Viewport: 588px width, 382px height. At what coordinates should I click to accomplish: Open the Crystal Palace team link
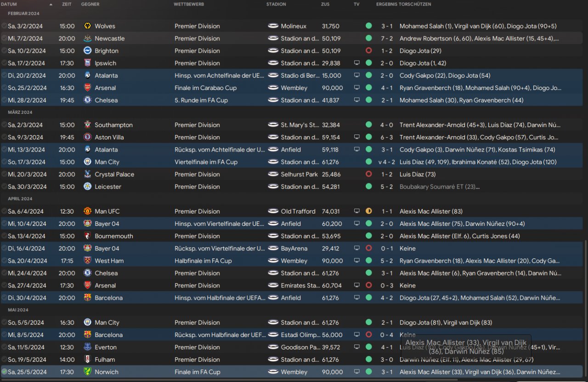pyautogui.click(x=114, y=174)
